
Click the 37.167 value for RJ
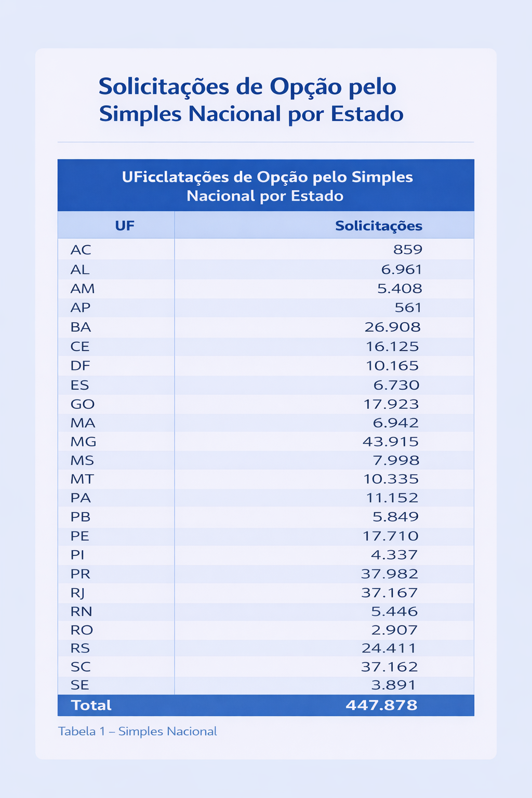390,593
